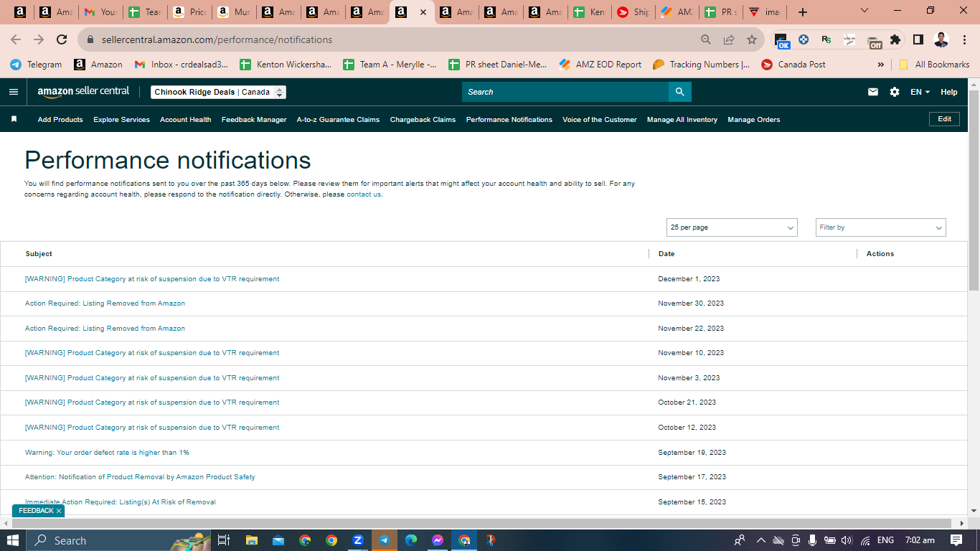The image size is (980, 551).
Task: Open Explore Services in the navigation bar
Action: click(x=121, y=120)
